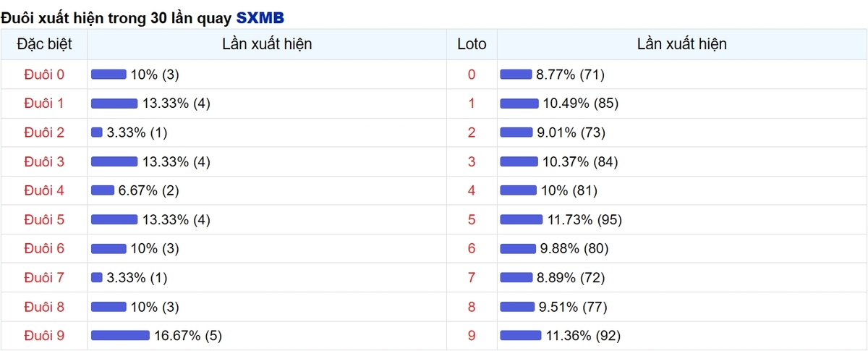Click the small bar for Đuôi 2 at 3.33%
868x351 pixels.
pos(97,132)
